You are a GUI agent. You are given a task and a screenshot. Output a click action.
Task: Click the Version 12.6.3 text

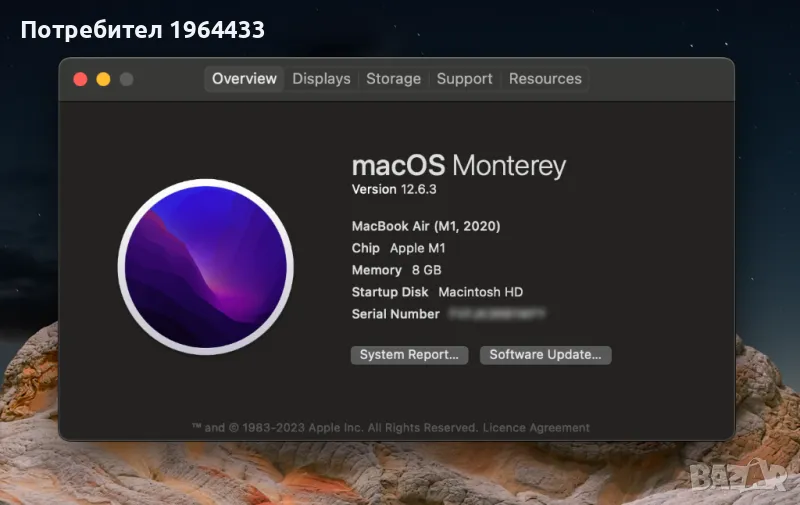[x=395, y=190]
